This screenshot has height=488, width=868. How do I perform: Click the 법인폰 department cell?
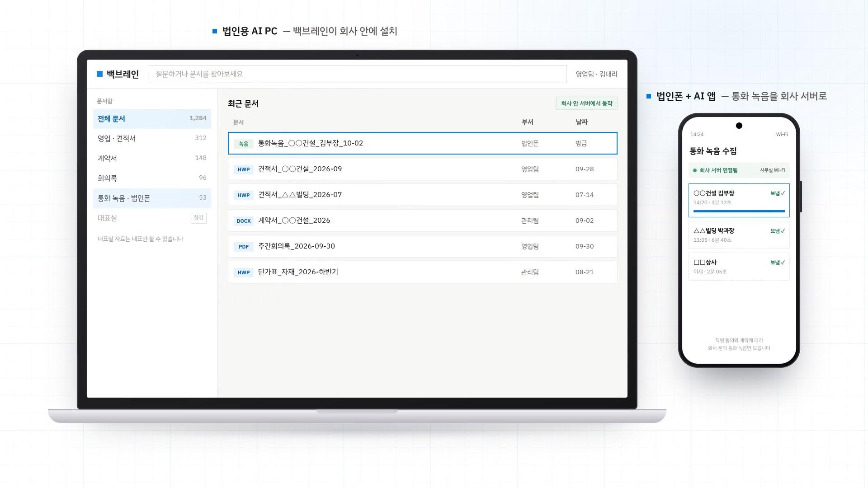pyautogui.click(x=530, y=143)
